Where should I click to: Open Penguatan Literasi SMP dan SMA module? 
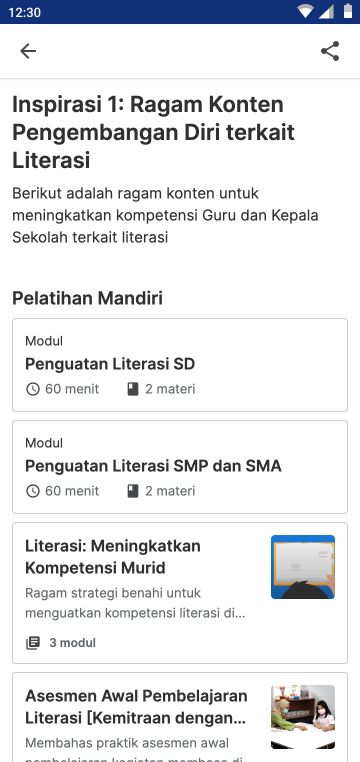[x=180, y=467]
